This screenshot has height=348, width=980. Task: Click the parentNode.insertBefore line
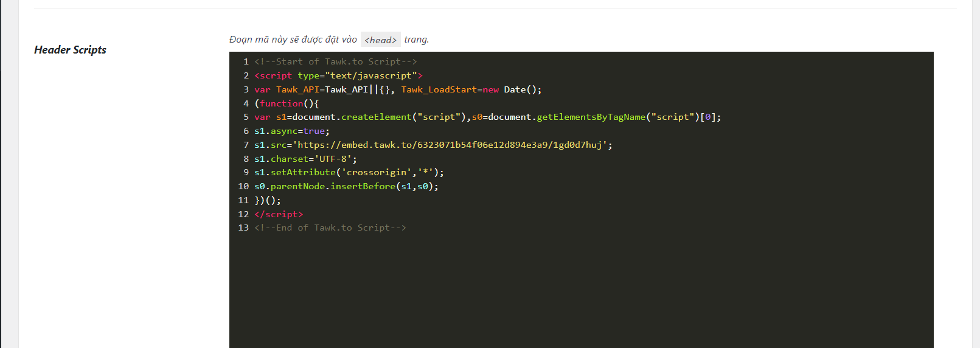click(346, 186)
